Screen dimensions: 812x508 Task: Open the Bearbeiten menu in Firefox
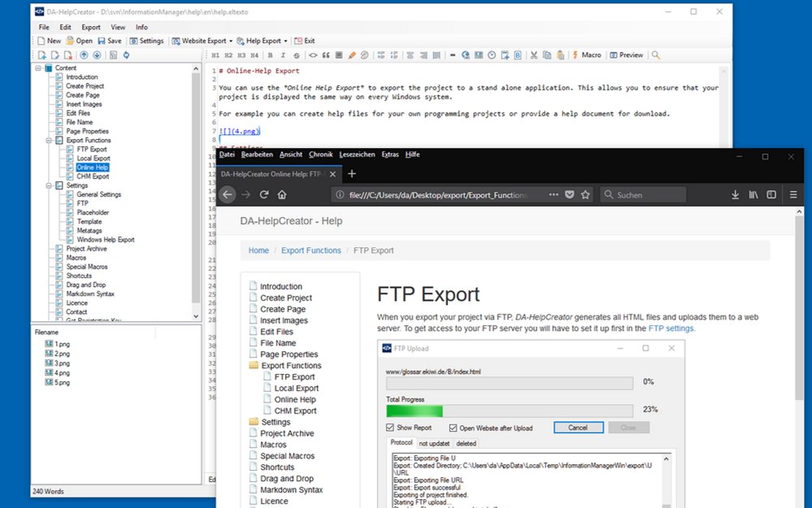point(257,154)
